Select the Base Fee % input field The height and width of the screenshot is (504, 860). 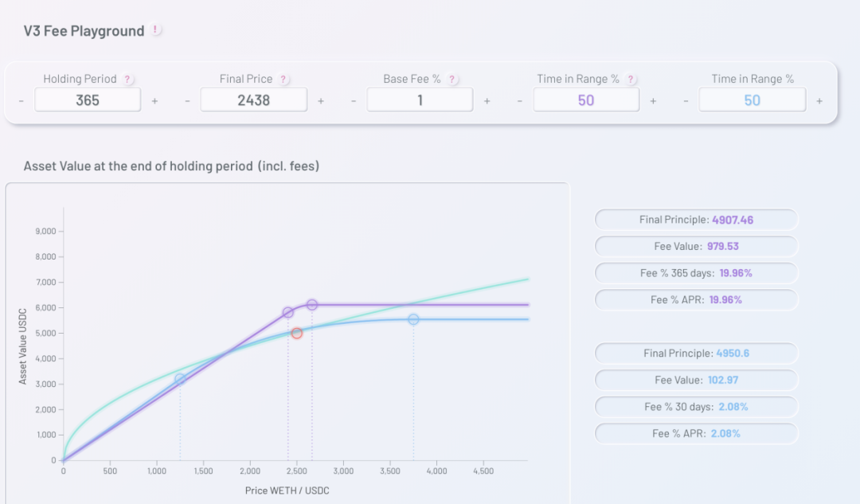pos(420,100)
